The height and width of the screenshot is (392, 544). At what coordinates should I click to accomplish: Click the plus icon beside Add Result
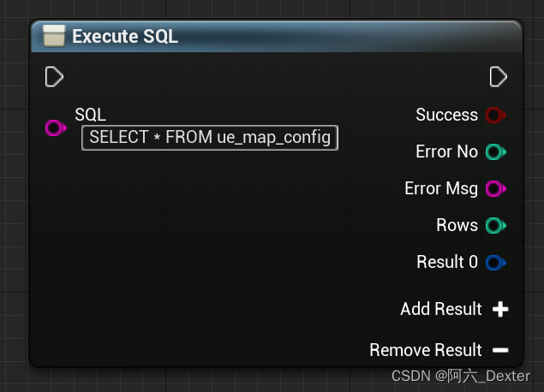(500, 309)
